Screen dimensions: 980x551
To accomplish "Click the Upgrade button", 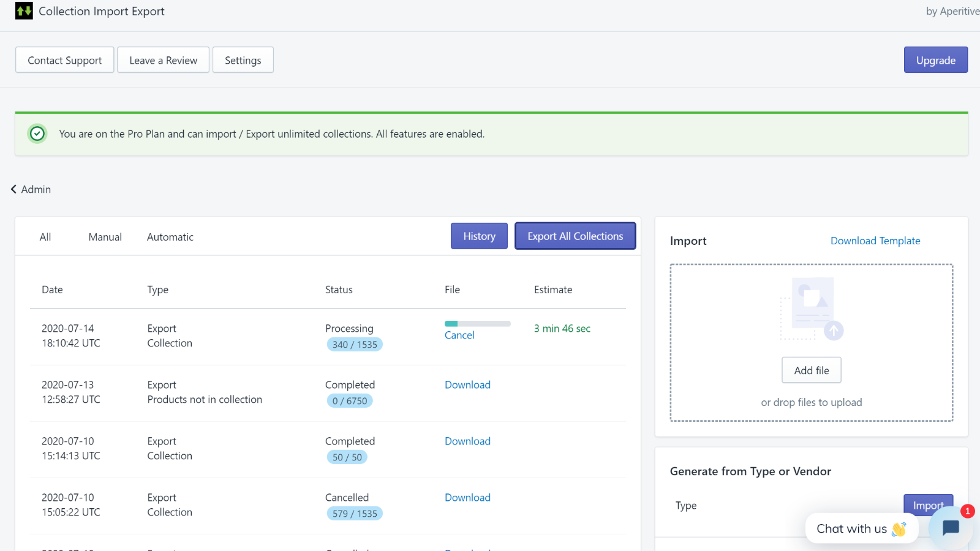I will tap(935, 59).
